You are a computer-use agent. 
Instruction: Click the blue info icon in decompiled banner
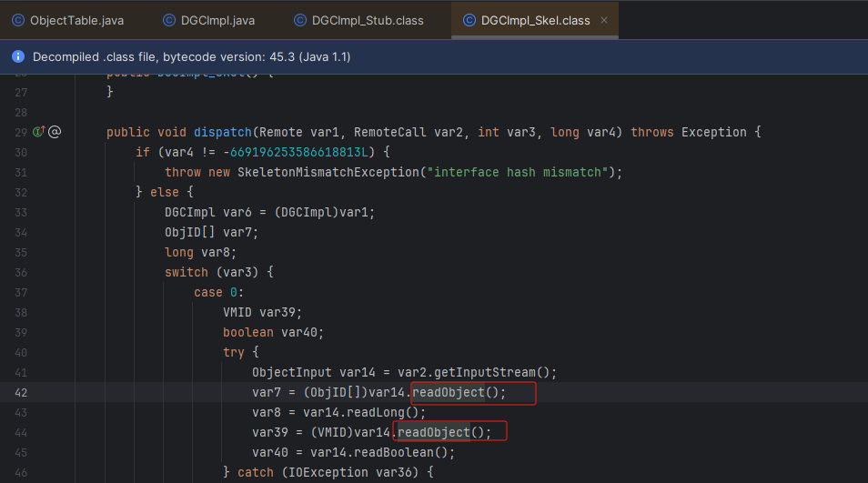tap(18, 56)
